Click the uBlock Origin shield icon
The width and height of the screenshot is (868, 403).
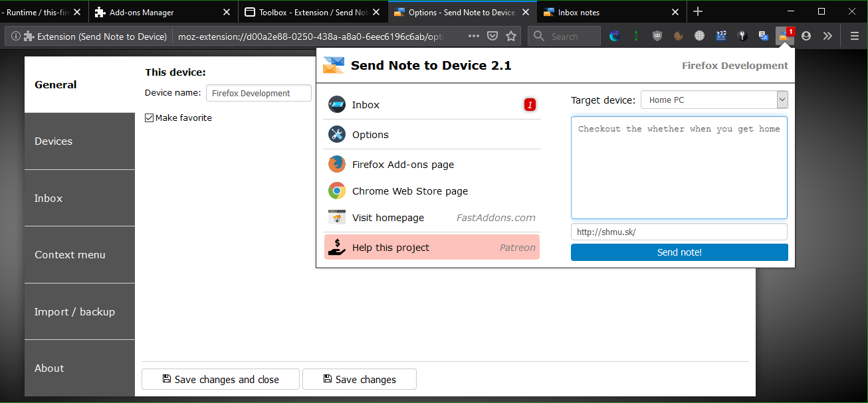click(x=657, y=36)
